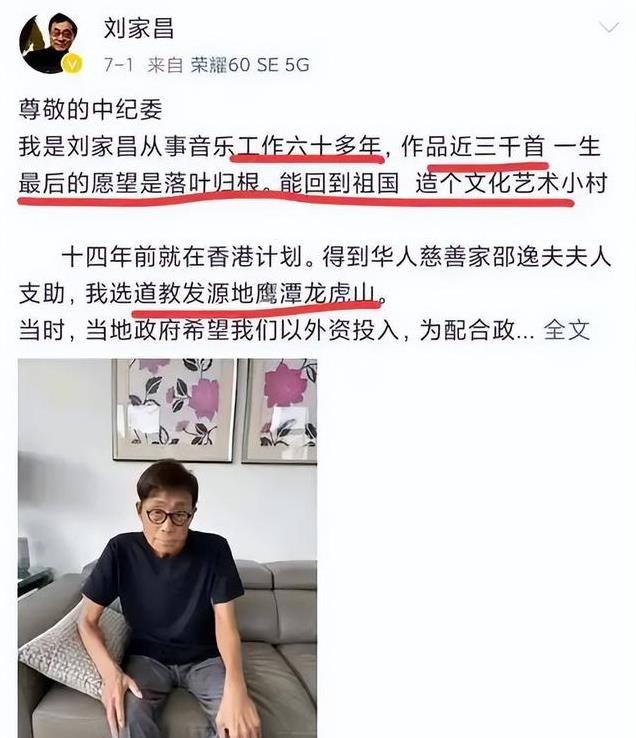This screenshot has width=636, height=738.
Task: Open the source device 荣耀60 SE 5G link
Action: coord(250,64)
